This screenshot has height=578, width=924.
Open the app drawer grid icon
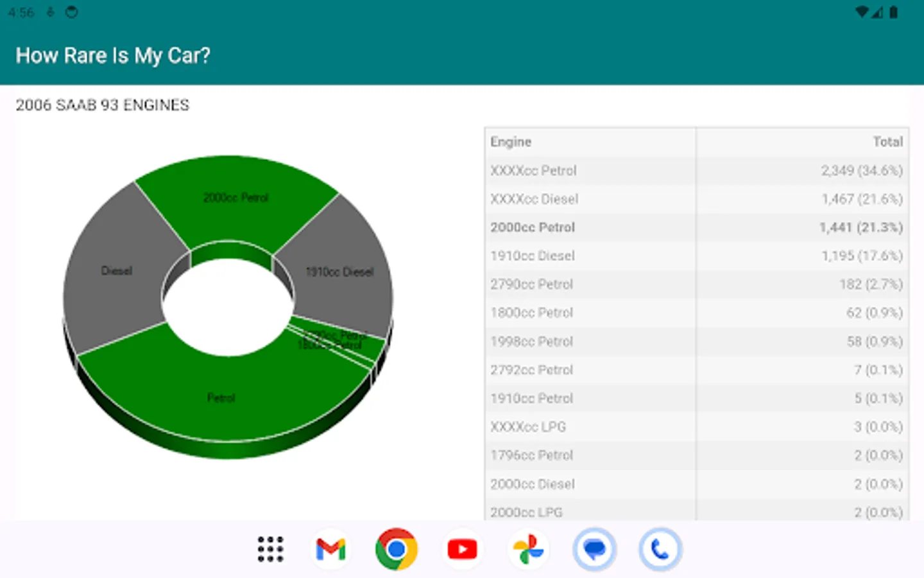[270, 549]
